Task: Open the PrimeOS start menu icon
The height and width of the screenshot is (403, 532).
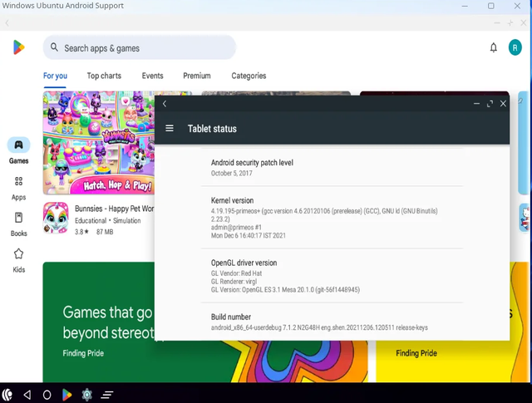Action: [x=7, y=395]
